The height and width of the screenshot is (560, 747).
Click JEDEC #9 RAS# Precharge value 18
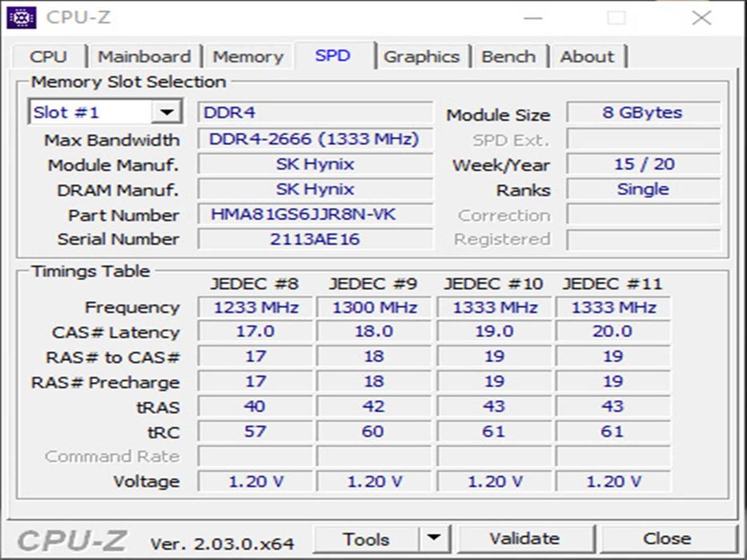[x=374, y=382]
